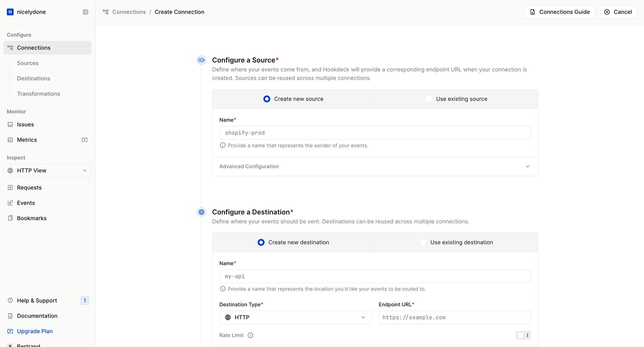This screenshot has height=347, width=644.
Task: Click the Metrics add-to-dashboard icon
Action: tap(85, 140)
